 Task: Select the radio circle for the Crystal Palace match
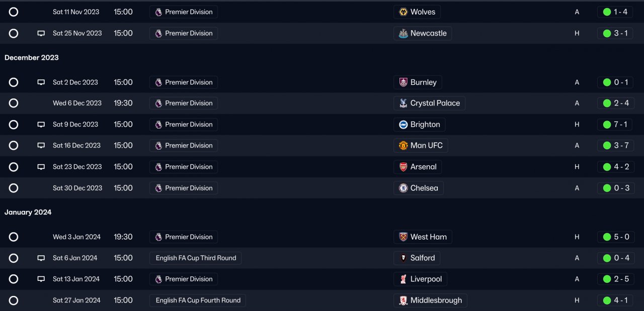pyautogui.click(x=14, y=103)
